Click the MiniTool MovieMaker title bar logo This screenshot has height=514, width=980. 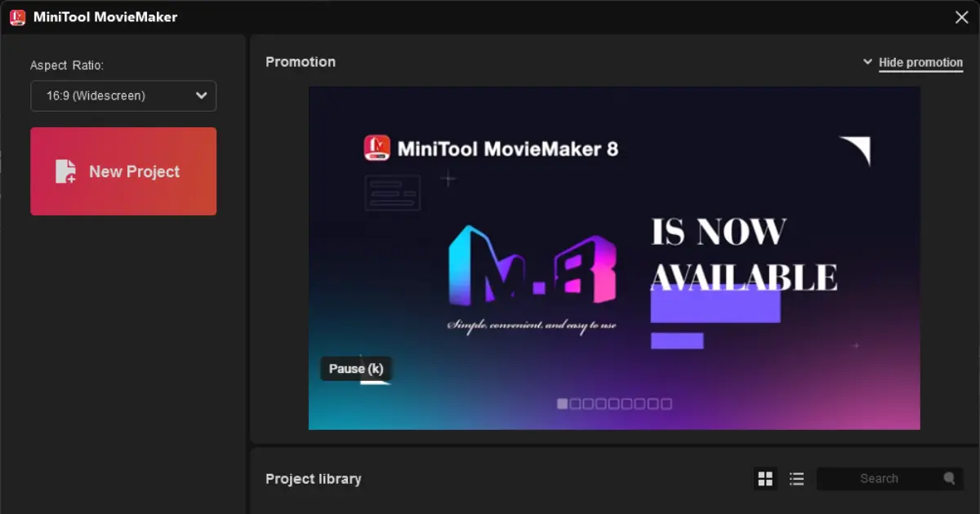(x=17, y=17)
